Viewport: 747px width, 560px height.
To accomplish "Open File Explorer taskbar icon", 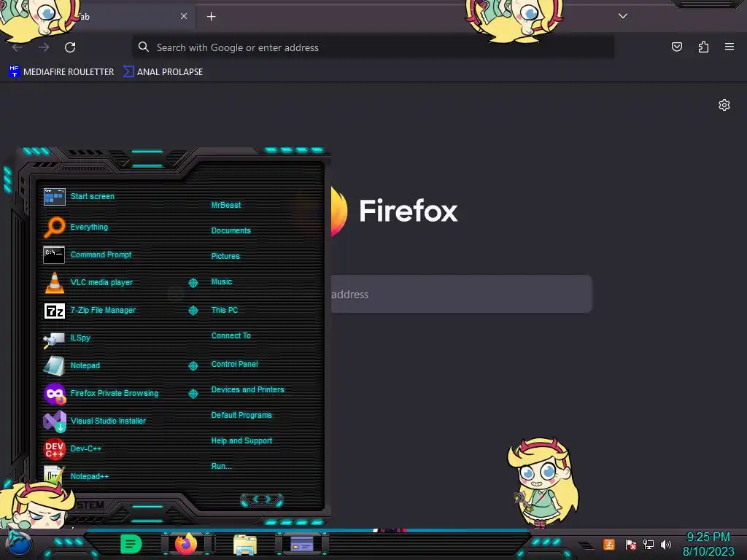I will (x=245, y=544).
